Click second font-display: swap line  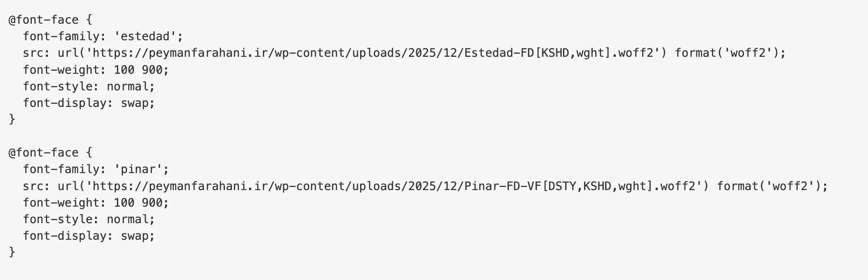click(88, 236)
